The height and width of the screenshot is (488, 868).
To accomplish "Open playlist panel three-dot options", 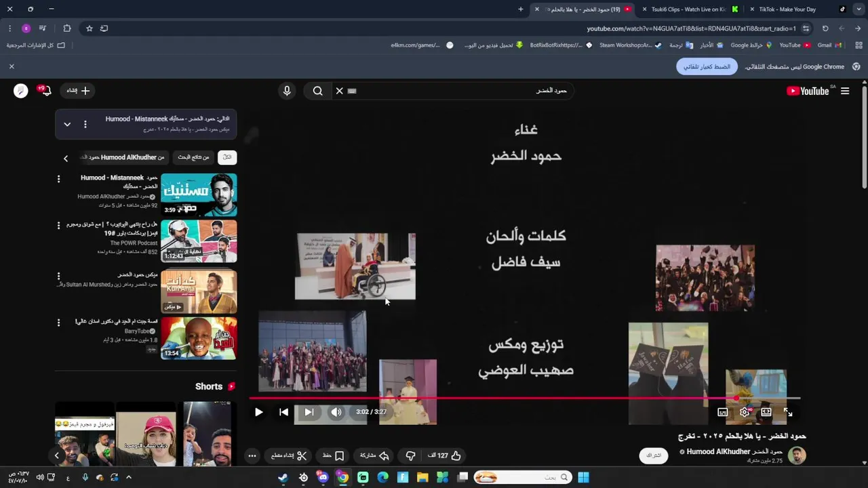I will point(85,124).
